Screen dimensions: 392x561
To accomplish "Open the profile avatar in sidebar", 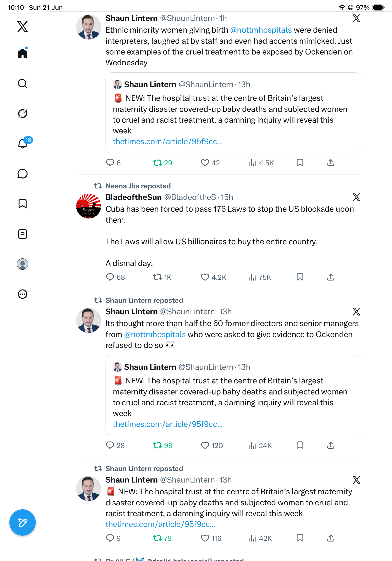I will click(23, 264).
